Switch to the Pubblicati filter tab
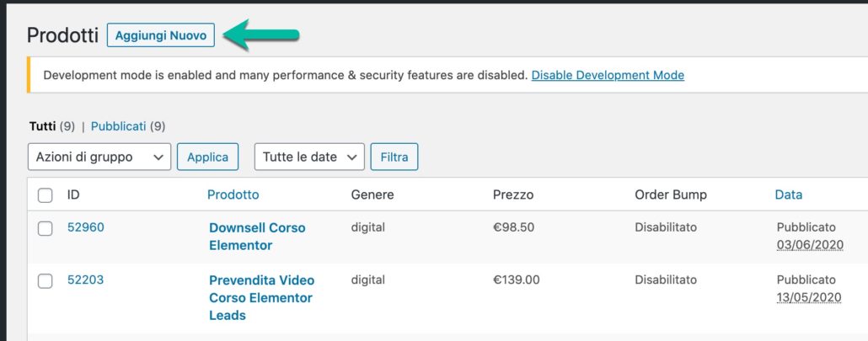This screenshot has height=341, width=868. pyautogui.click(x=118, y=126)
